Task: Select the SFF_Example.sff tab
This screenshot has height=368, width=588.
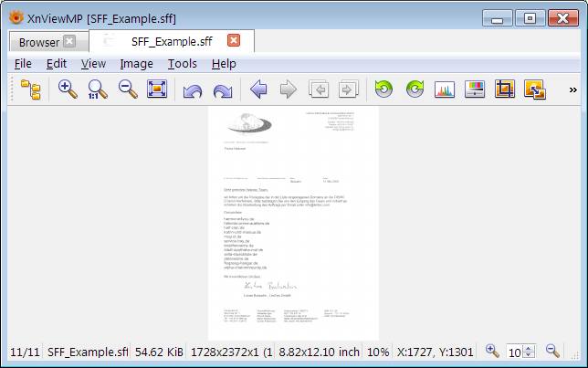Action: [172, 41]
